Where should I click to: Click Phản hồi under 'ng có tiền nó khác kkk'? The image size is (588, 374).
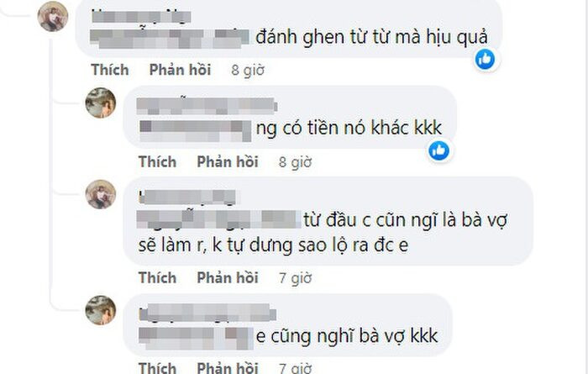tap(228, 161)
